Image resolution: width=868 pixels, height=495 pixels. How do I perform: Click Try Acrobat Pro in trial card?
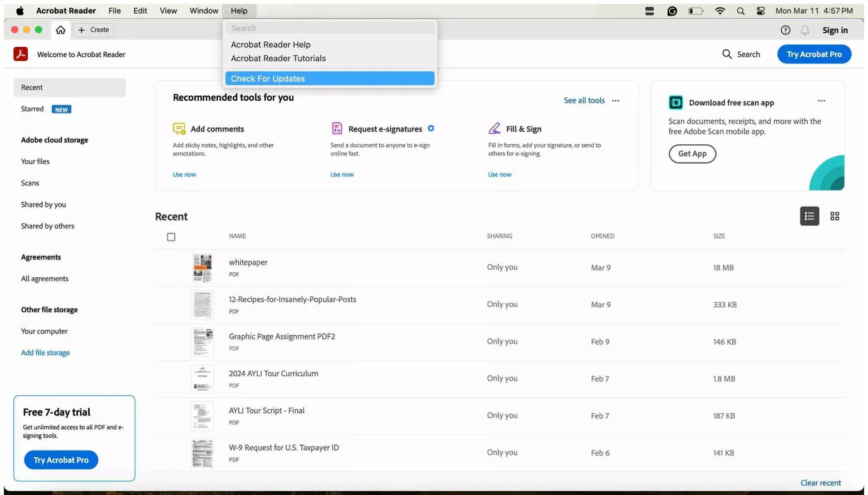[x=61, y=460]
